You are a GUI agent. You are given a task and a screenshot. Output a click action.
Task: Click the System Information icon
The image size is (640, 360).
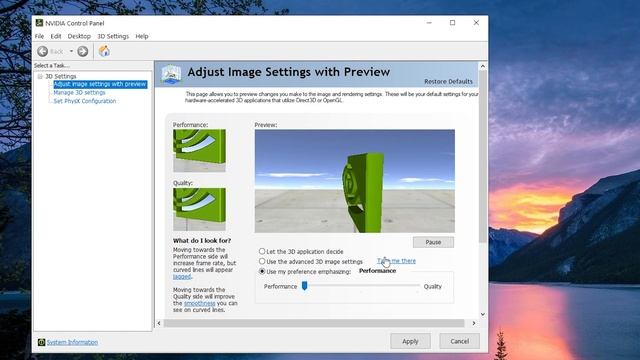pos(41,342)
